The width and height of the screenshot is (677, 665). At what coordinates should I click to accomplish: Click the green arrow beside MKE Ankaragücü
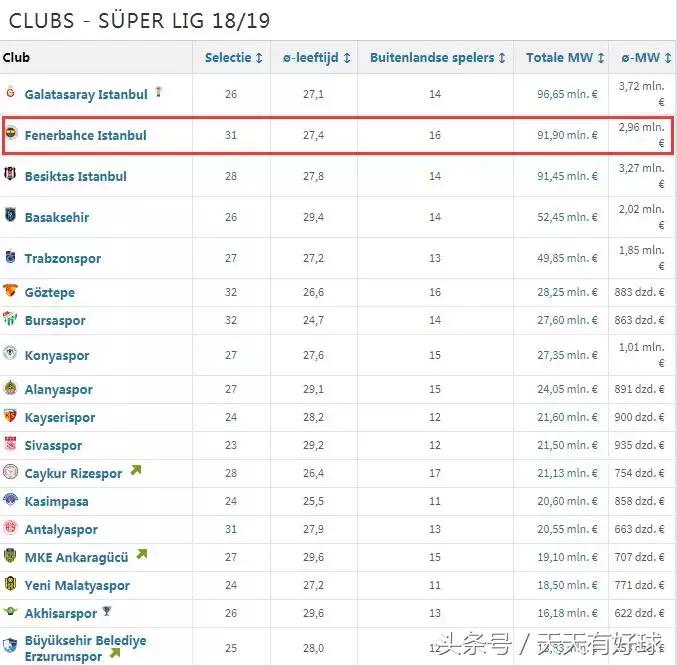(x=142, y=554)
